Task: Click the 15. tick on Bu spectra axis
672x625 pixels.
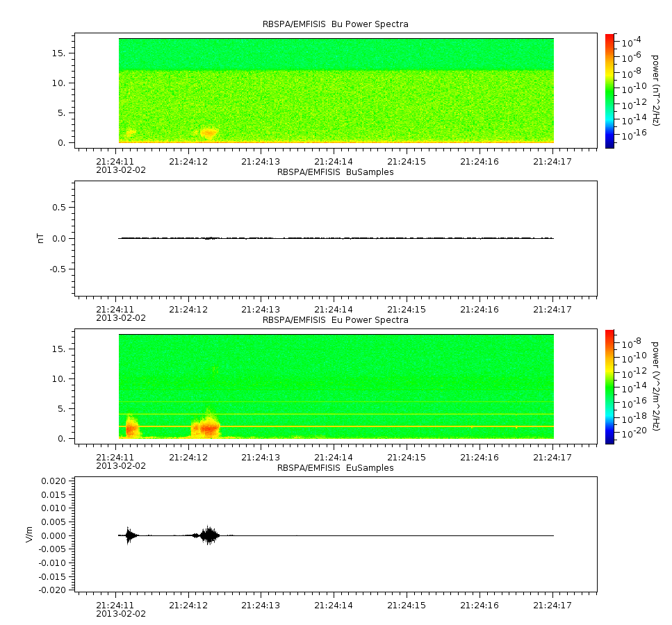Action: pyautogui.click(x=58, y=53)
